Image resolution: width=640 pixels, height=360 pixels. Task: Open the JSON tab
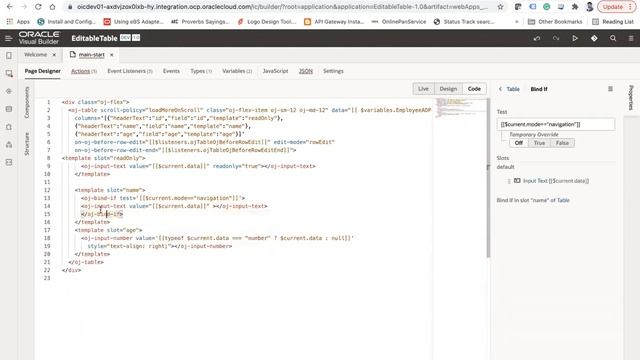(306, 71)
